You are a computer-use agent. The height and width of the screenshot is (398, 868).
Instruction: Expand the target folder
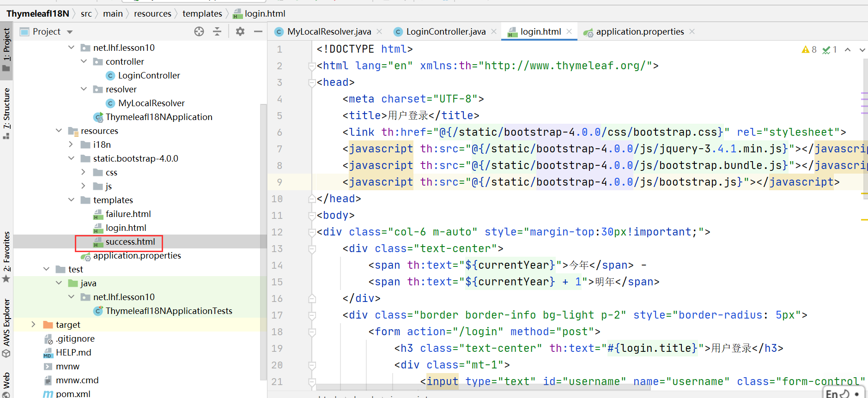[33, 325]
